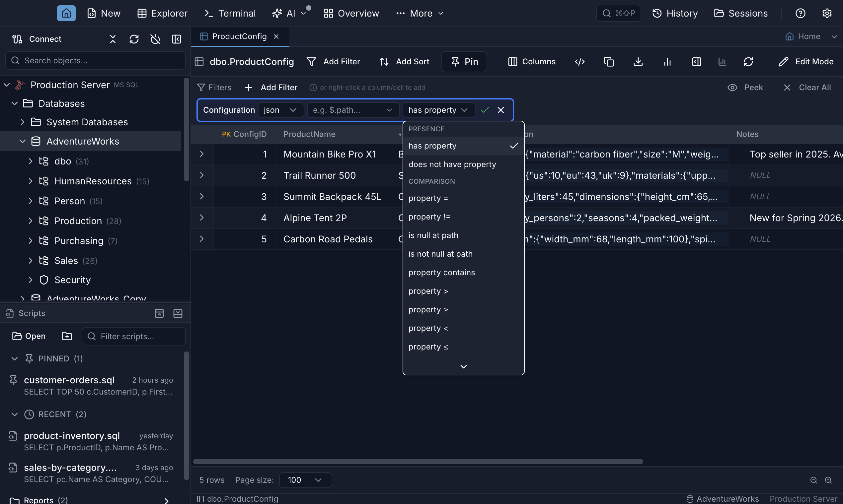
Task: Open the Help question mark icon
Action: [800, 13]
